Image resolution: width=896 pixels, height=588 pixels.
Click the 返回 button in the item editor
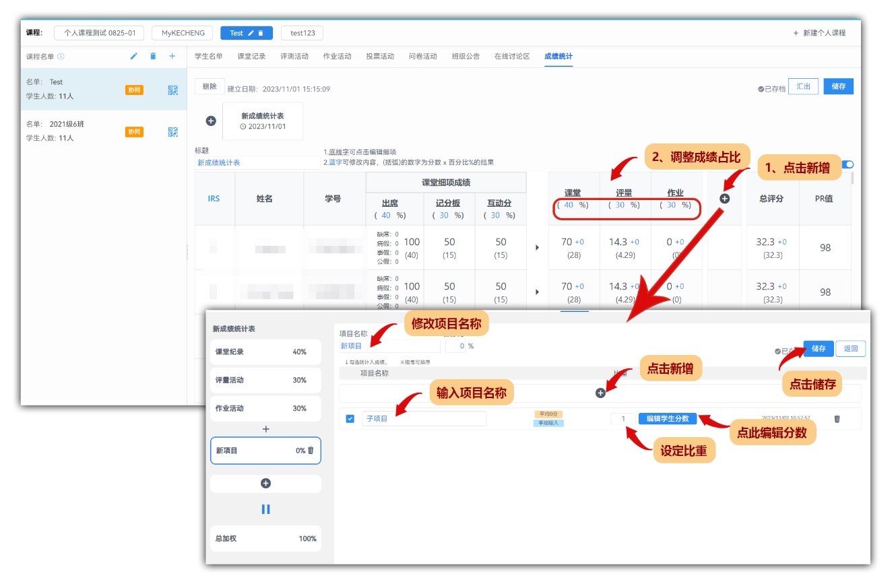click(850, 349)
